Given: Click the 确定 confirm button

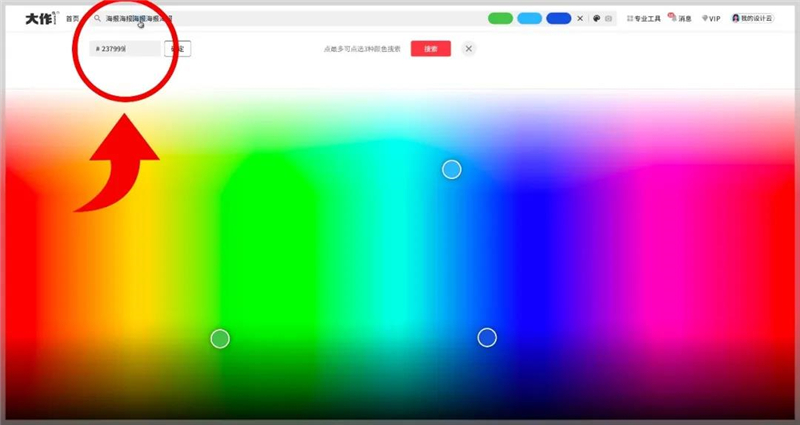Looking at the screenshot, I should [178, 49].
